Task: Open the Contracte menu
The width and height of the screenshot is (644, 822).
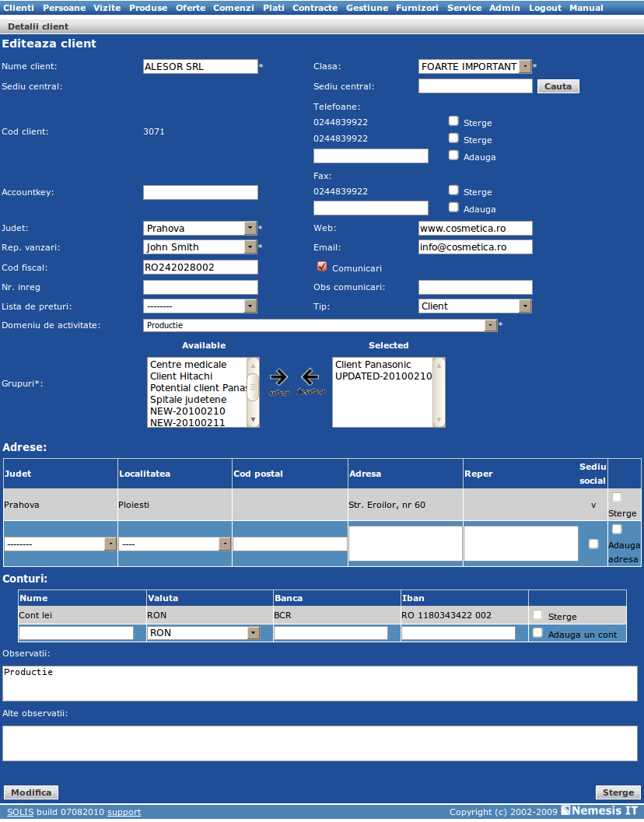Action: pos(315,8)
